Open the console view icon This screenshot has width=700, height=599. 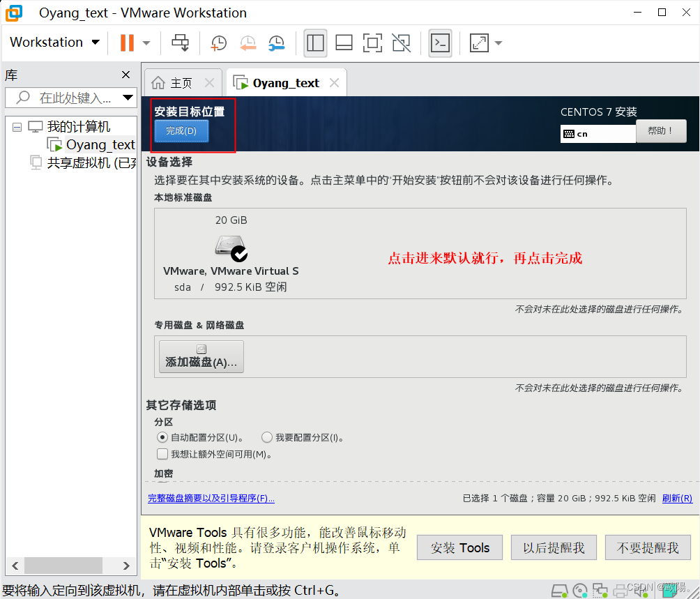point(440,43)
